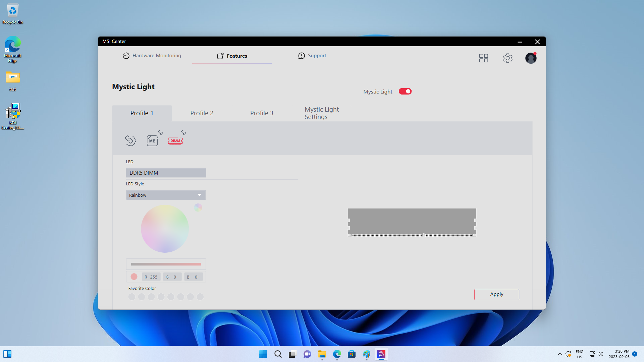Screen dimensions: 644x362
Task: Click the MB (Motherboard) component icon
Action: (152, 140)
